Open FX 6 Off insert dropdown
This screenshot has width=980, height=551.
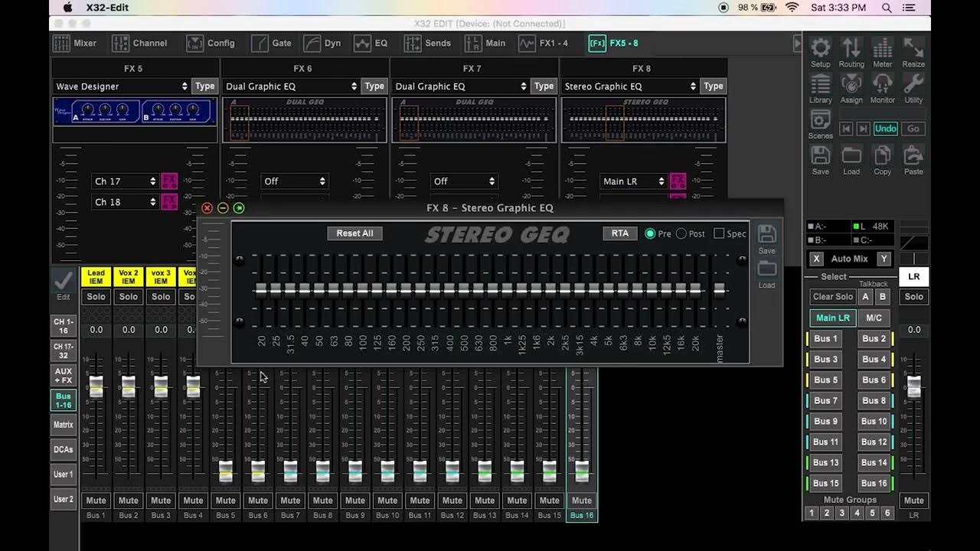click(x=295, y=181)
